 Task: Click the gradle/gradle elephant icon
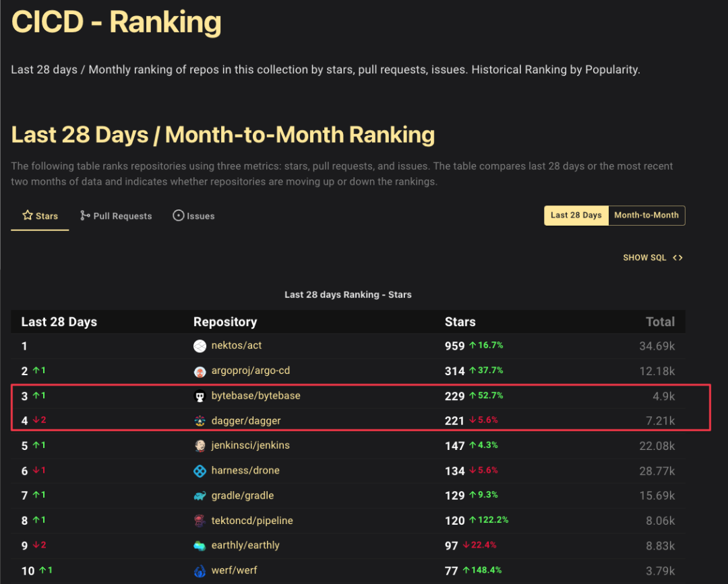(200, 496)
